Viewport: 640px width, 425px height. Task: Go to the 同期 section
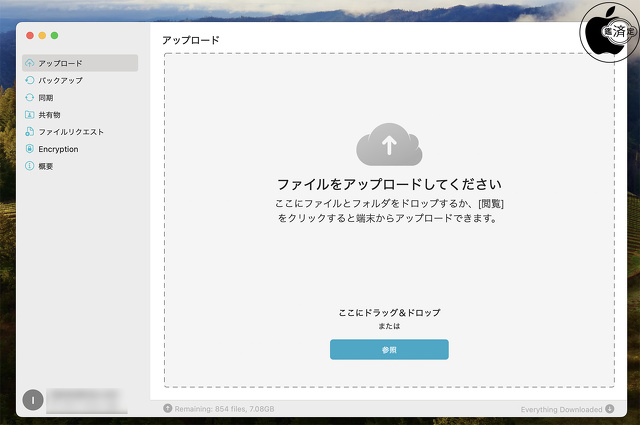[80, 98]
